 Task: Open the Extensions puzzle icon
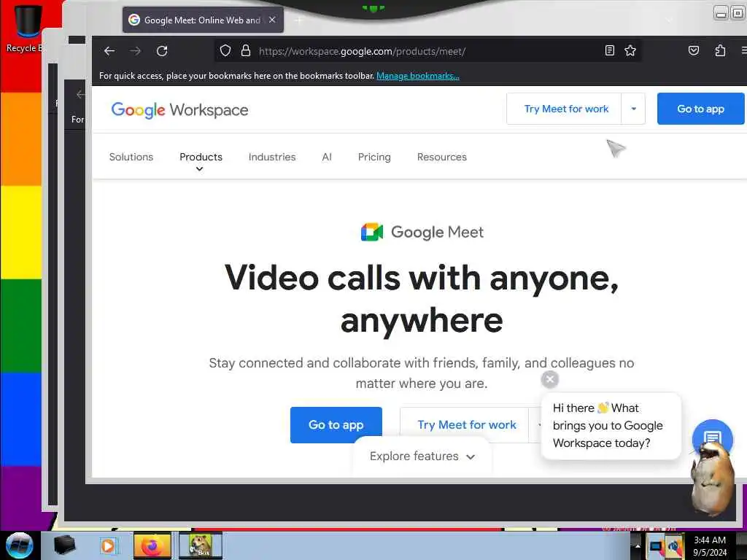pyautogui.click(x=720, y=50)
